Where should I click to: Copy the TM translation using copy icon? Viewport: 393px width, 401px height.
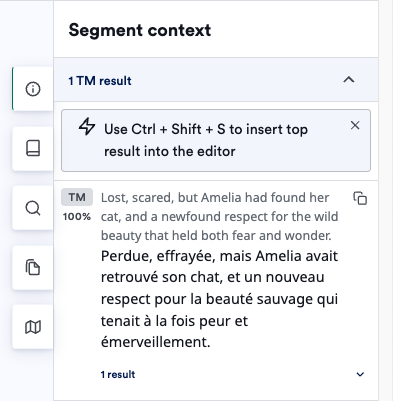(360, 198)
